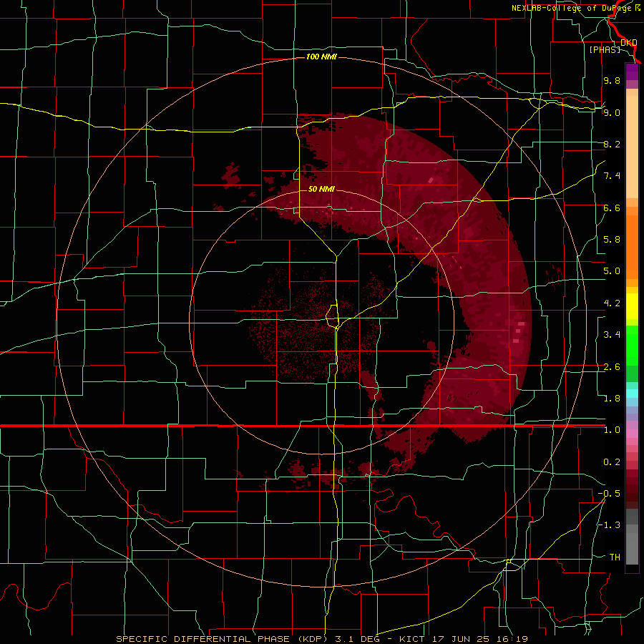644x644 pixels.
Task: Click the -1.3 legend value
Action: click(609, 525)
